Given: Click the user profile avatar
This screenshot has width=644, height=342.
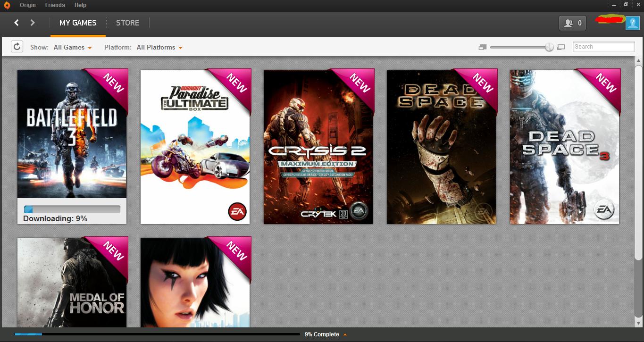Looking at the screenshot, I should coord(632,23).
